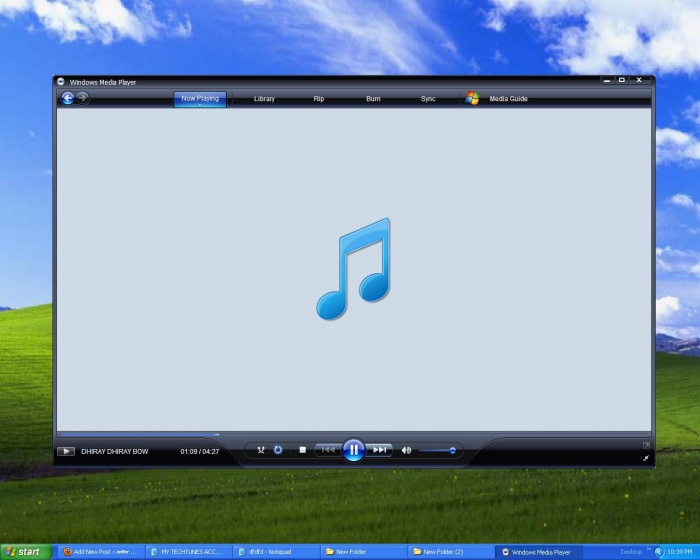Open the Burn tab
Viewport: 700px width, 560px height.
coord(373,99)
